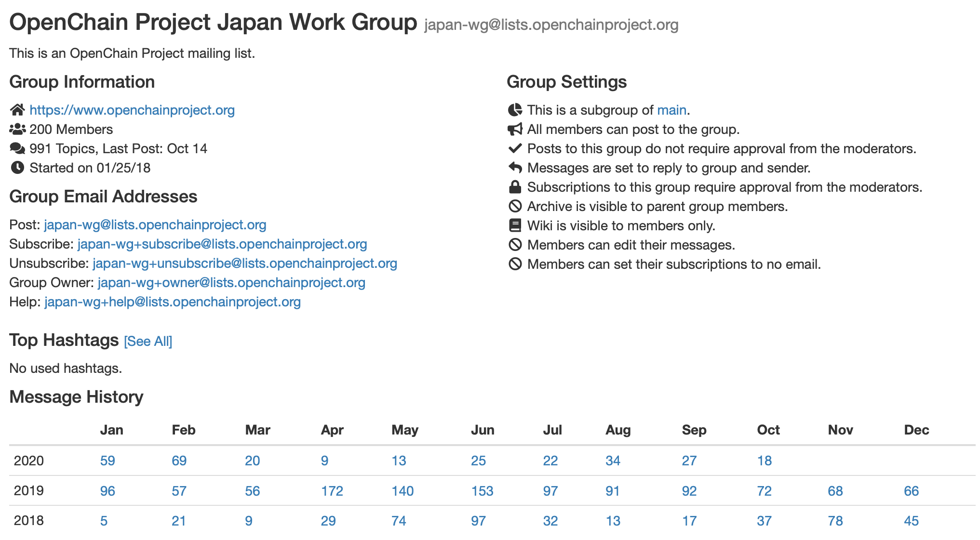Open July 2018 messages count 32
The image size is (980, 540).
pyautogui.click(x=550, y=521)
